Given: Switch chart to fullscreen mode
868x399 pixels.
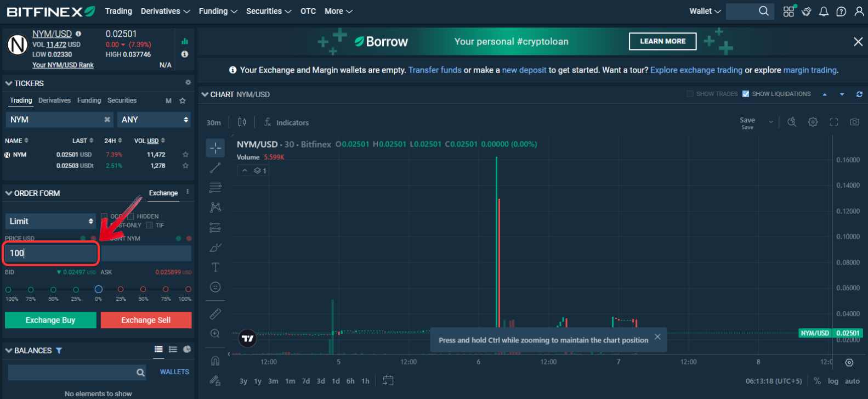Looking at the screenshot, I should click(834, 122).
